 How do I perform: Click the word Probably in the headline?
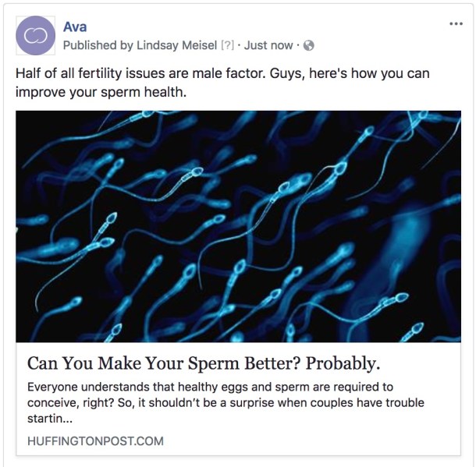pos(343,363)
